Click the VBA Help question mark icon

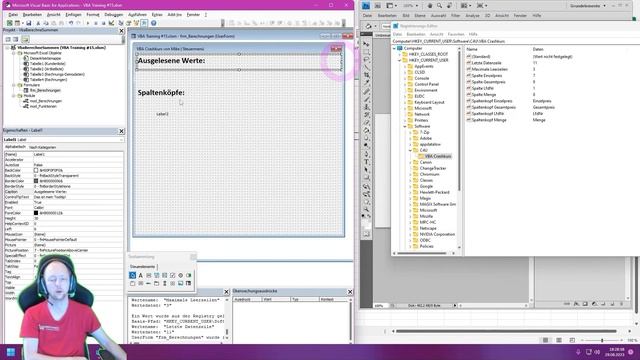[x=153, y=23]
